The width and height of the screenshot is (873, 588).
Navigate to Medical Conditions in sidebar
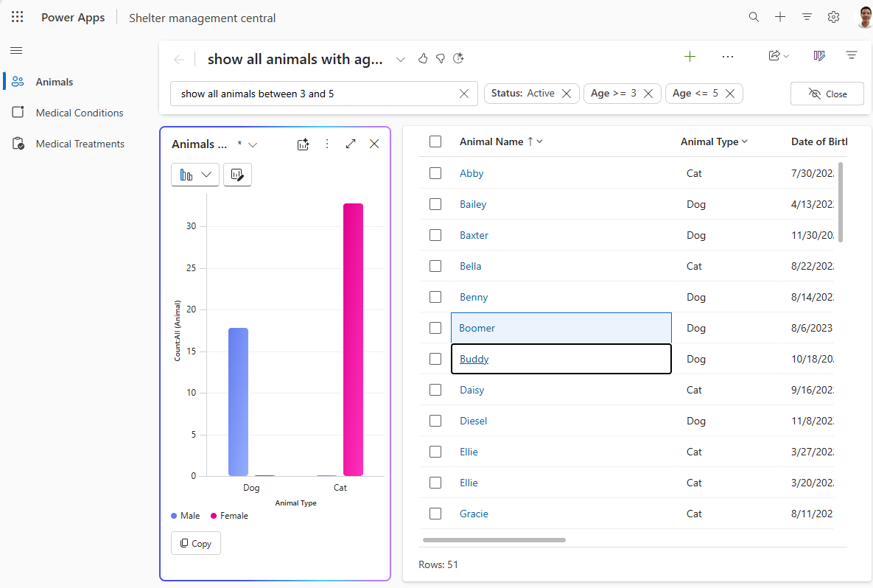click(x=79, y=113)
